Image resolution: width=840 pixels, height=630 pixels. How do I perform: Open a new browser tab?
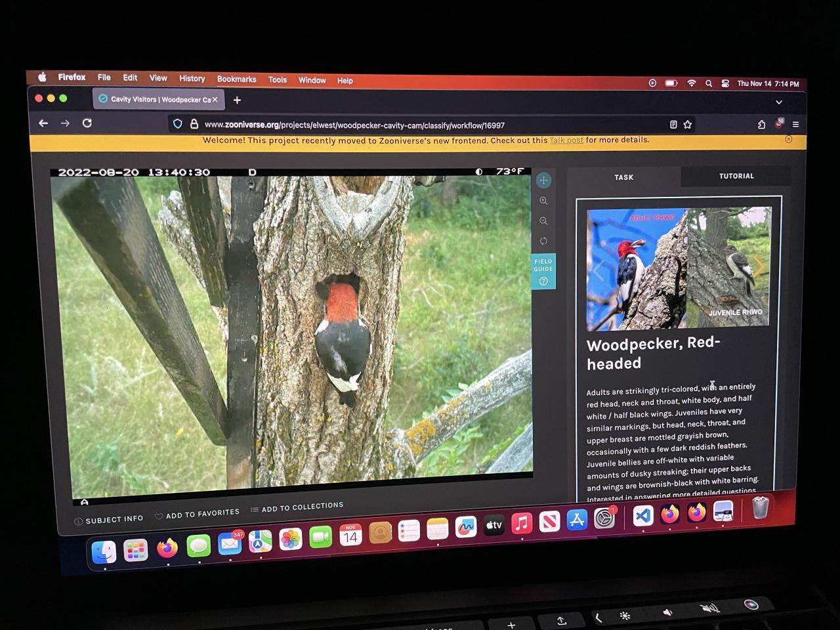[x=237, y=100]
